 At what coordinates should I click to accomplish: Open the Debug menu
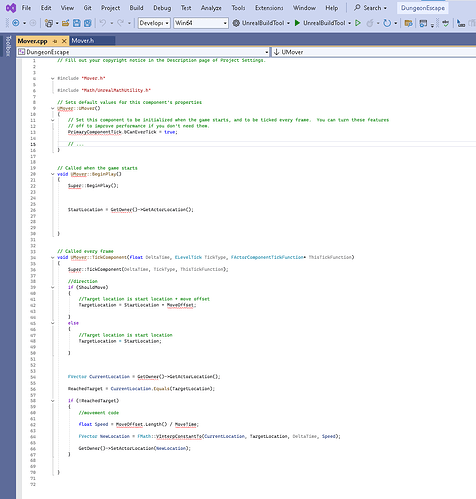pyautogui.click(x=162, y=8)
